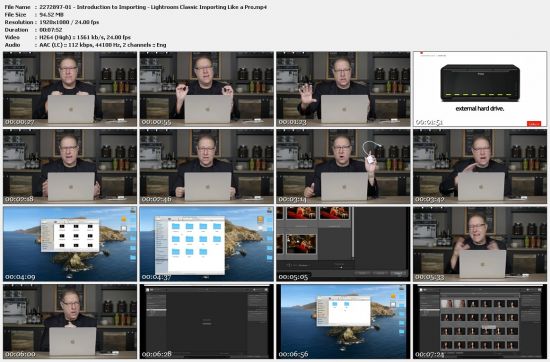Click the File Size value 94.52 MB
550x362 pixels.
coord(52,15)
